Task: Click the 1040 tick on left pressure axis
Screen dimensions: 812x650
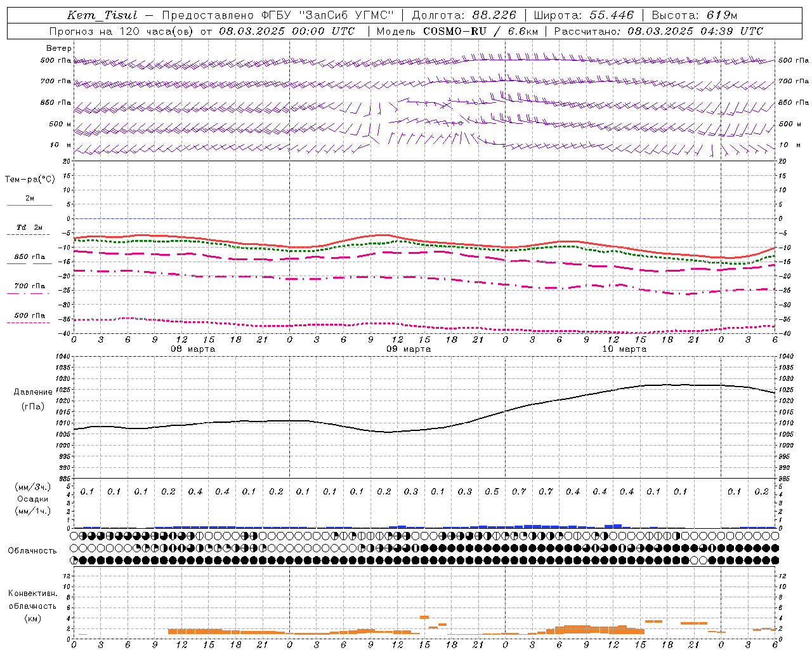Action: 62,357
